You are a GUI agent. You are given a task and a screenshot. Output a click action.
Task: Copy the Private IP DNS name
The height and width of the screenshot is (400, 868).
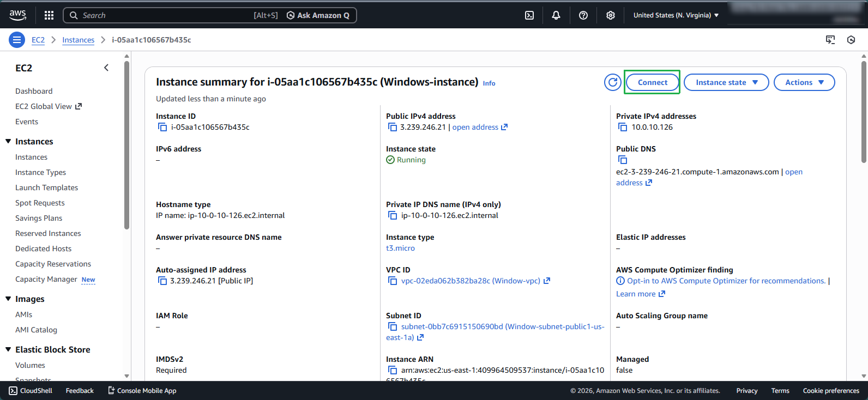tap(393, 215)
